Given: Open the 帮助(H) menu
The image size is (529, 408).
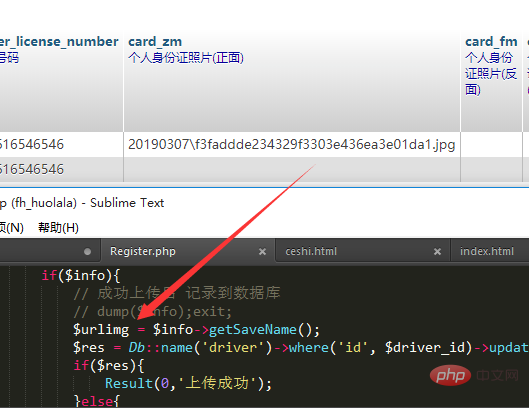Looking at the screenshot, I should [x=58, y=227].
